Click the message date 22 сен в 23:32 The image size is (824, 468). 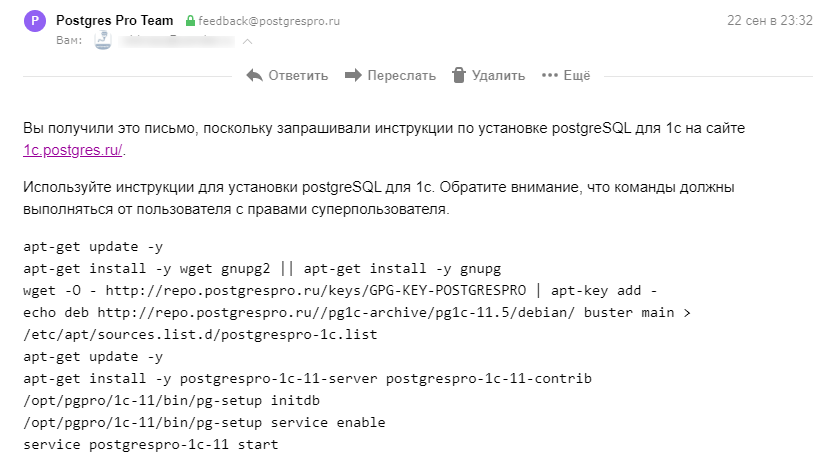pos(772,21)
